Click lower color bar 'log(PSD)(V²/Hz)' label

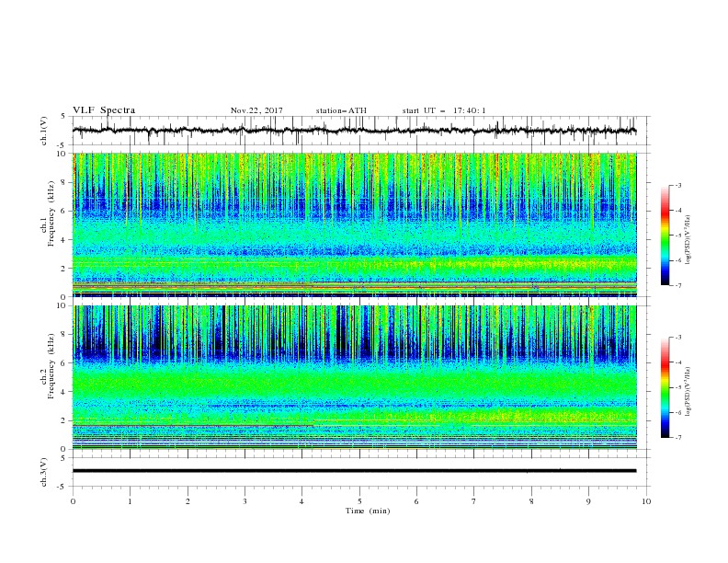click(688, 392)
